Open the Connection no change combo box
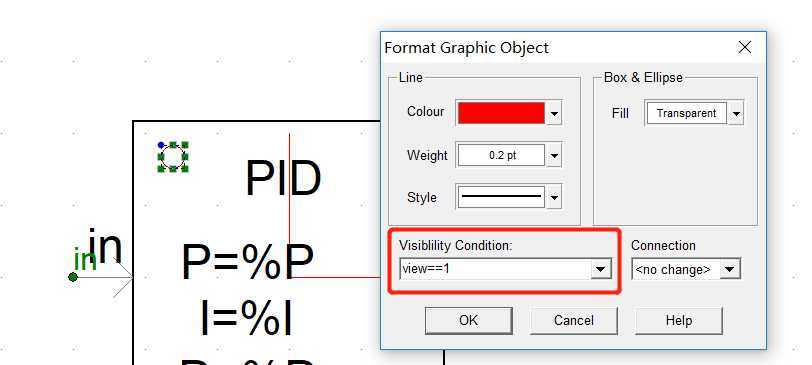The height and width of the screenshot is (365, 812). (686, 269)
